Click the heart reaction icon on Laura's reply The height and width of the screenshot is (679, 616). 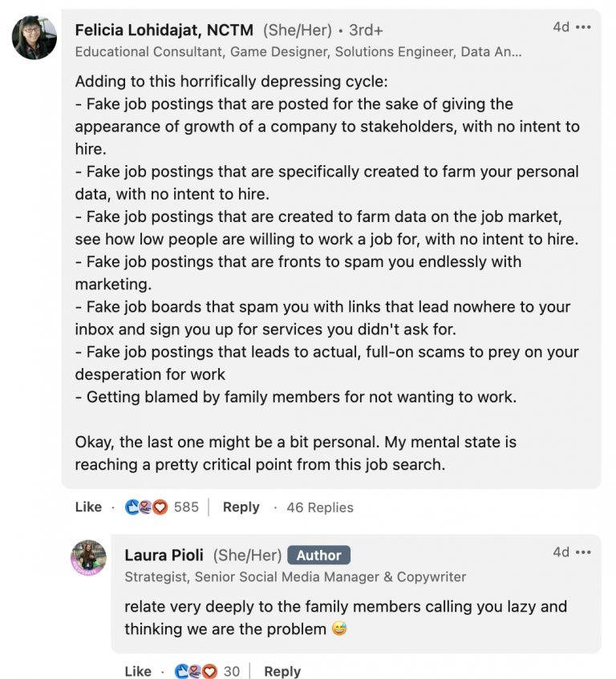tap(208, 671)
